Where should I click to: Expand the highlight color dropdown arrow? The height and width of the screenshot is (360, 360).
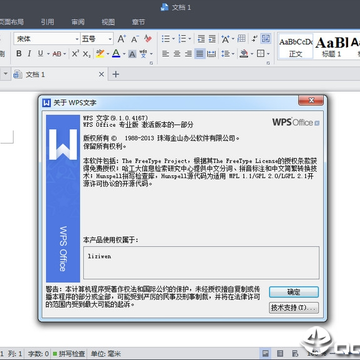(108, 54)
